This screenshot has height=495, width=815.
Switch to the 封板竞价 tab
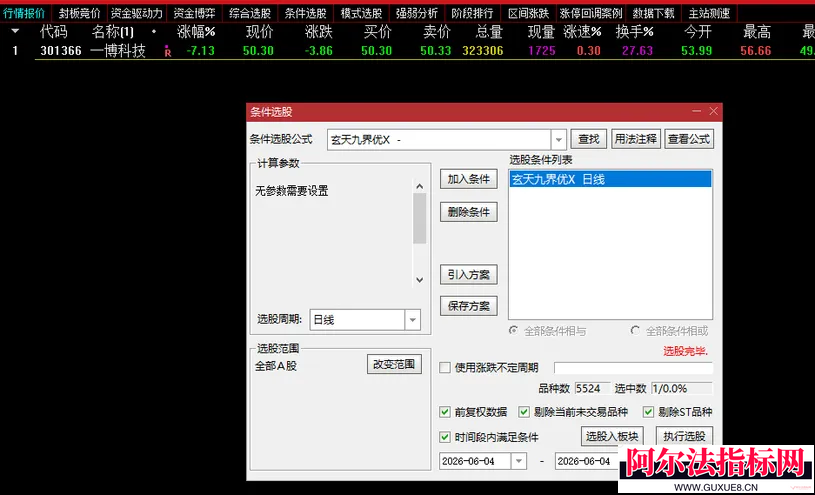click(x=80, y=13)
